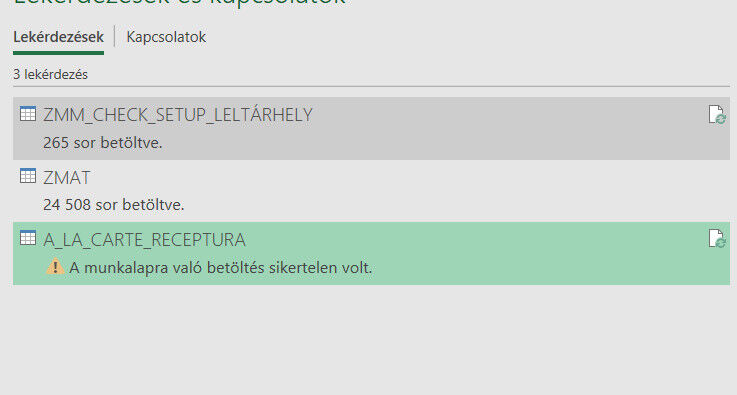Switch to the Kapcsolatok tab
Viewport: 737px width, 395px height.
coord(166,37)
